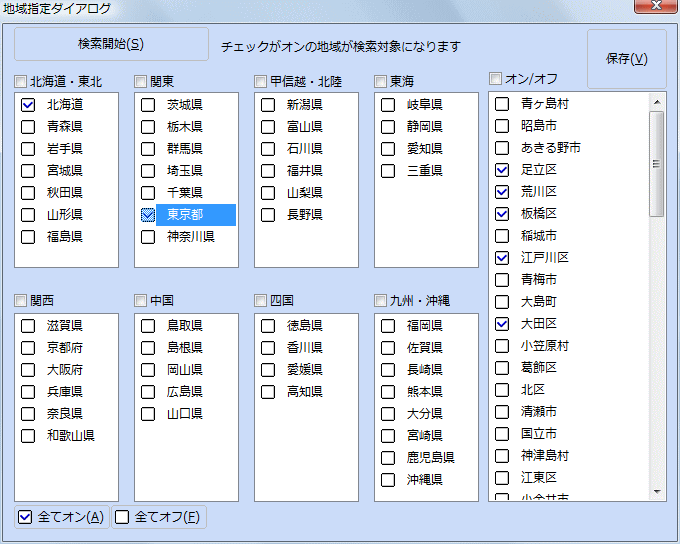680x544 pixels.
Task: Click the municipality list scrollbar thumb
Action: tap(657, 163)
